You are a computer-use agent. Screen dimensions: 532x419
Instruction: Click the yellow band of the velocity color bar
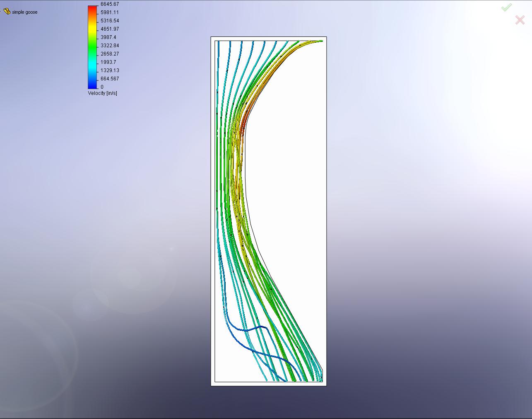click(x=92, y=28)
